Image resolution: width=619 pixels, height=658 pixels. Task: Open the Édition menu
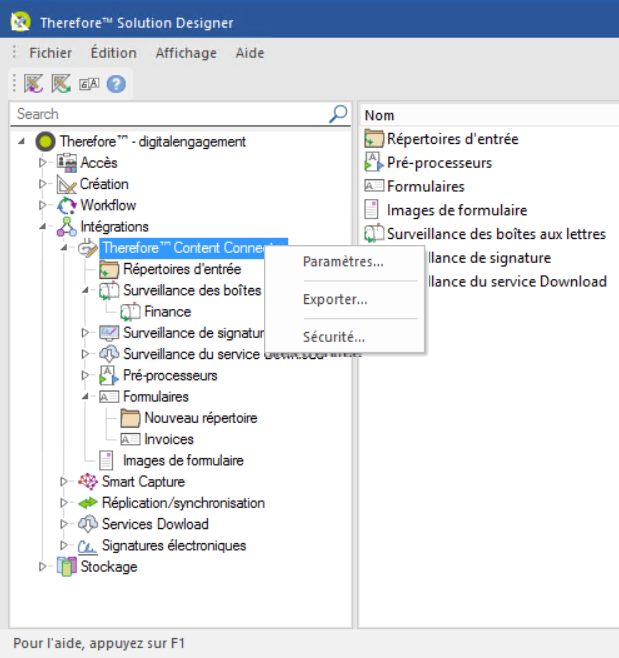tap(114, 53)
